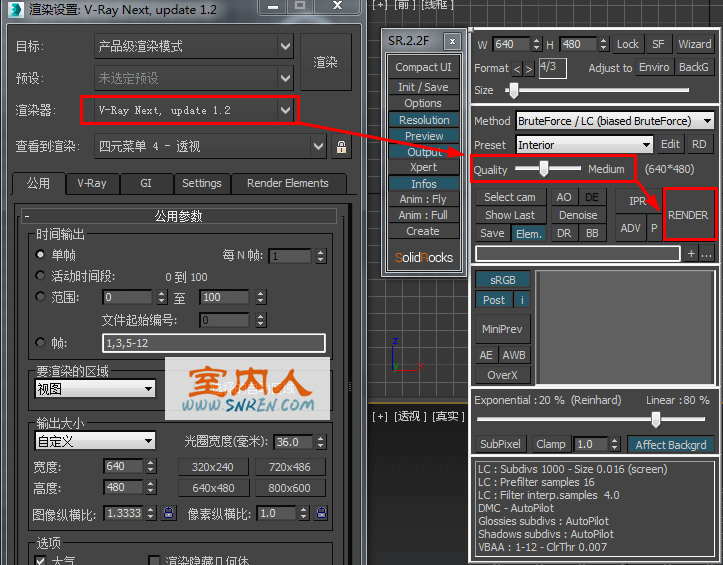Toggle the AO button
The height and width of the screenshot is (565, 723).
(563, 197)
